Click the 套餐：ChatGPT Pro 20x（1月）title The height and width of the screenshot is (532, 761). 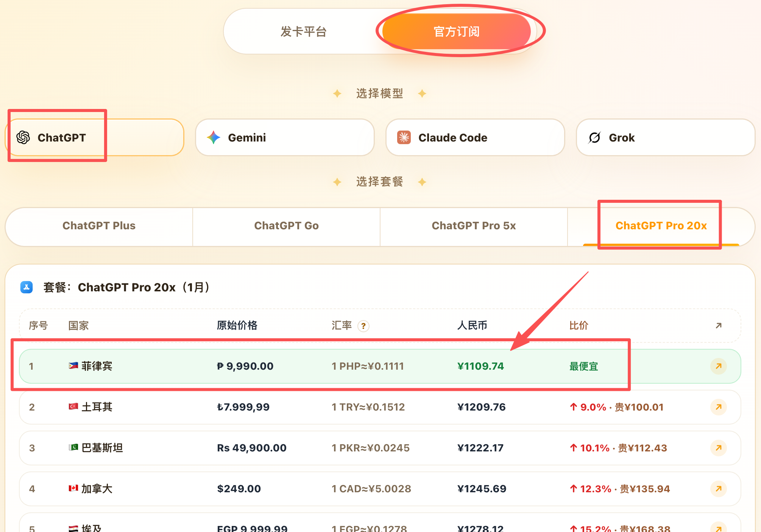point(126,287)
